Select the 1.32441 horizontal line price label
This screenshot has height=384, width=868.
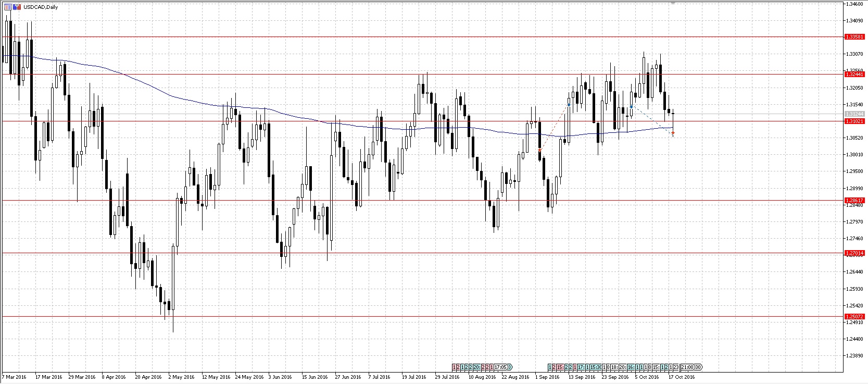[854, 75]
